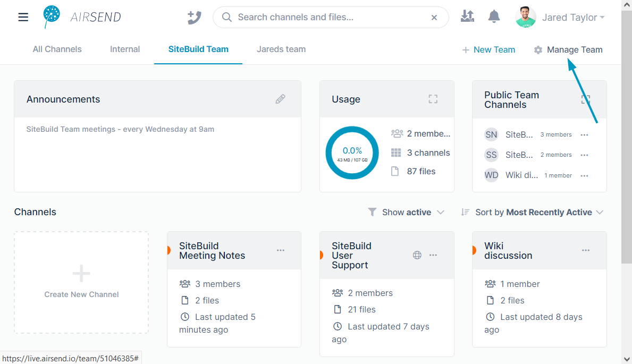Open the hamburger main menu
Image resolution: width=632 pixels, height=364 pixels.
click(23, 17)
